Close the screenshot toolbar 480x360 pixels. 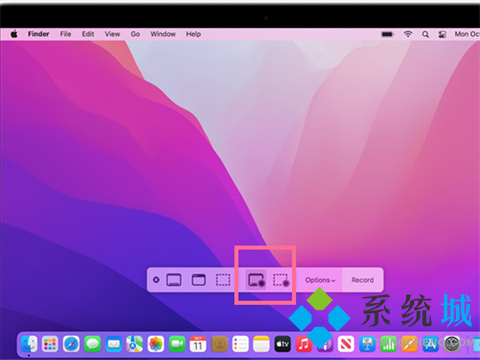point(156,280)
